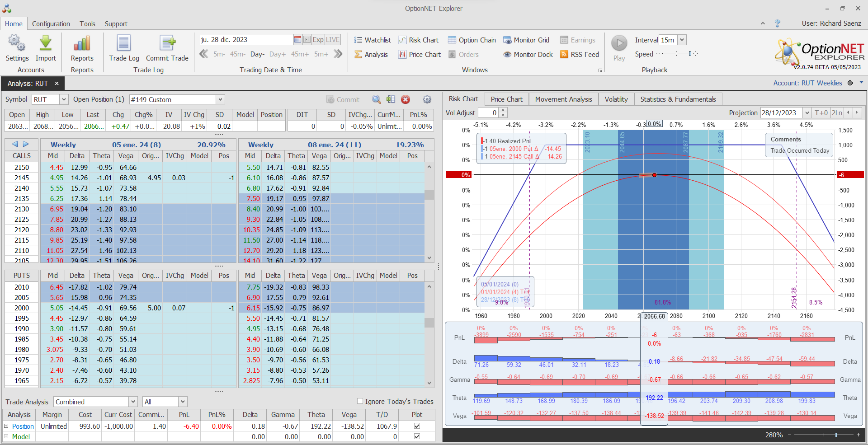Expand the Trade Analysis Combined dropdown
The image size is (868, 445).
tap(133, 402)
